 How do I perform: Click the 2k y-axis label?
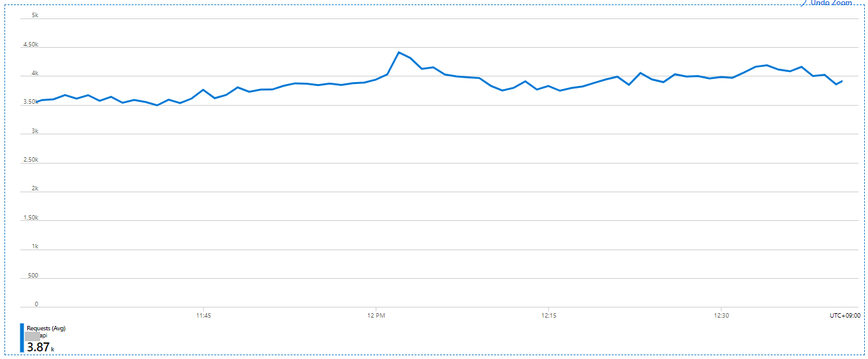(x=35, y=189)
